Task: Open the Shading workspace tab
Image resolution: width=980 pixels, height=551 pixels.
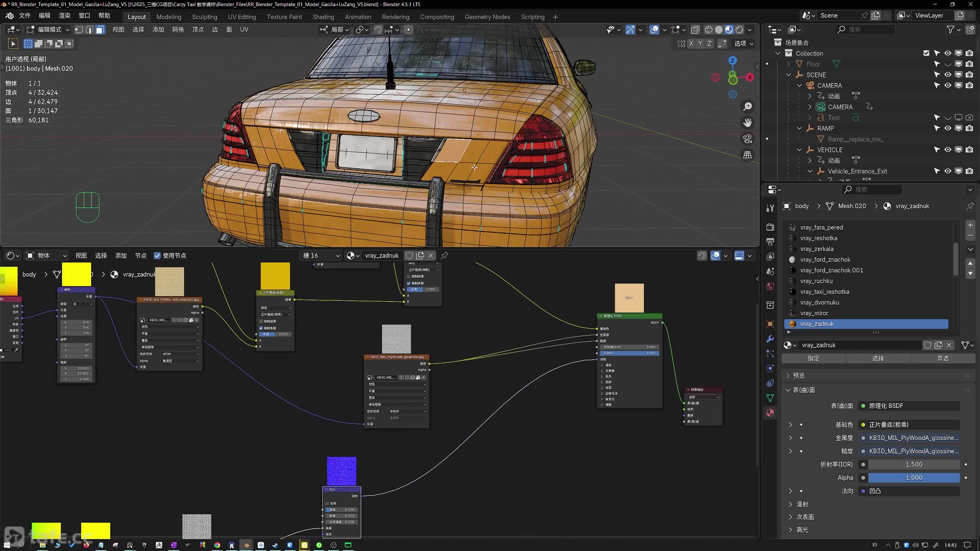Action: 323,17
